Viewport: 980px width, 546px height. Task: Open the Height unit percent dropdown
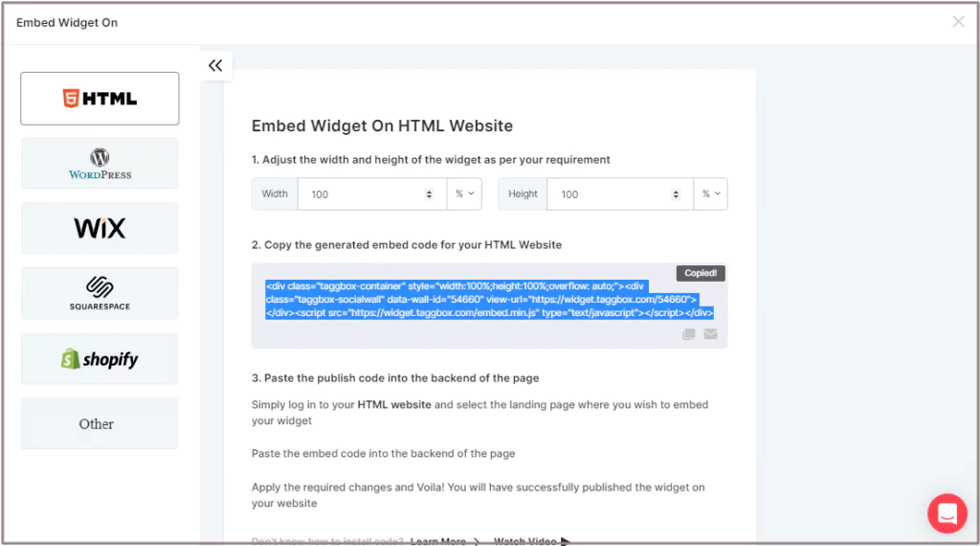(711, 193)
